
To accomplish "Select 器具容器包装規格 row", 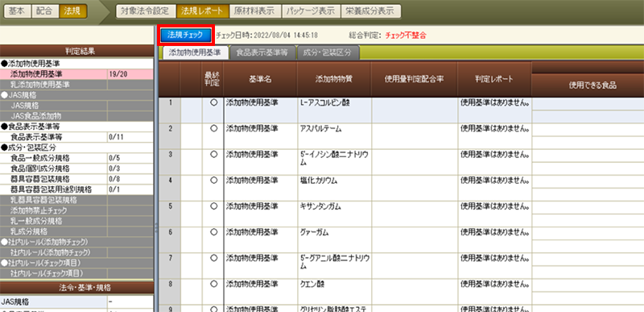I will tap(76, 179).
